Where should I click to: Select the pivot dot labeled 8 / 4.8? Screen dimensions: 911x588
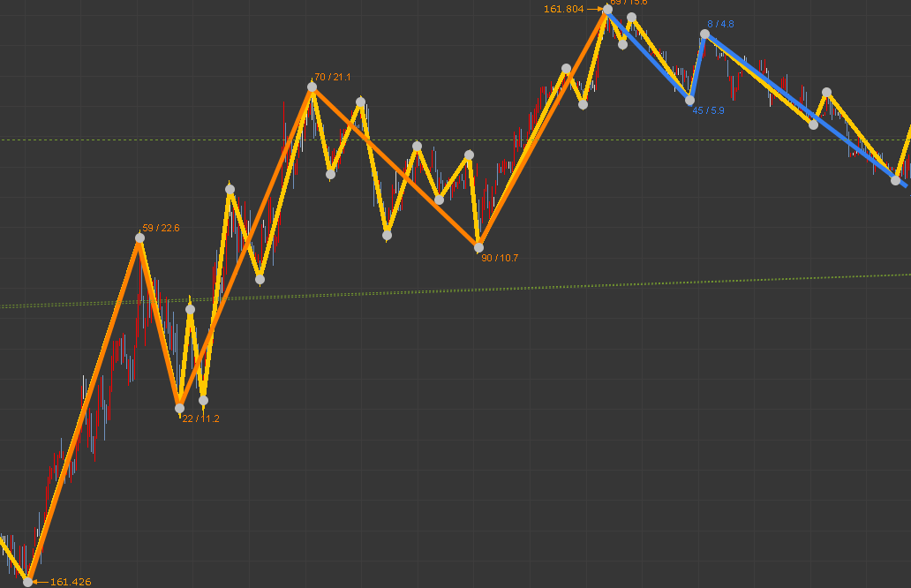(x=704, y=34)
